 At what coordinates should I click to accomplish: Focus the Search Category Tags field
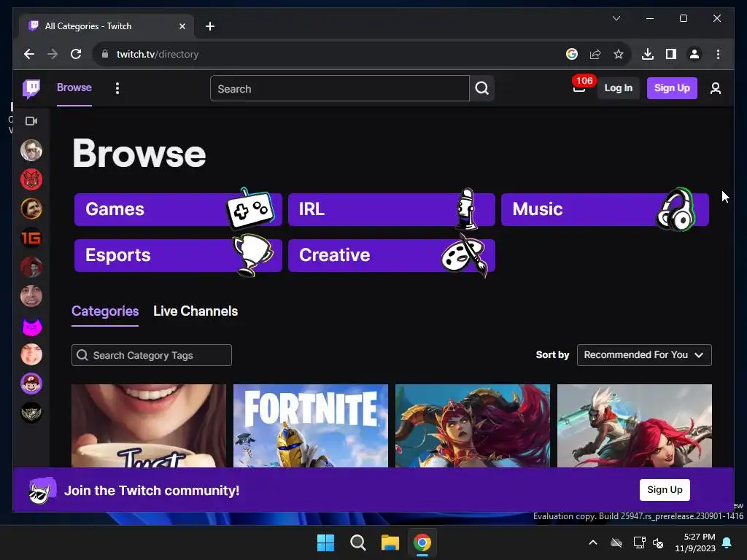click(x=152, y=355)
